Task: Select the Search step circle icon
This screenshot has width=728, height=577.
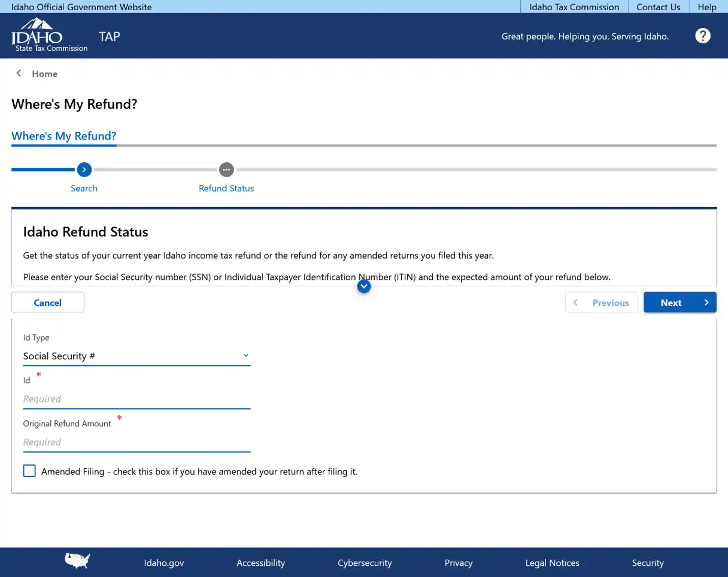Action: [84, 169]
